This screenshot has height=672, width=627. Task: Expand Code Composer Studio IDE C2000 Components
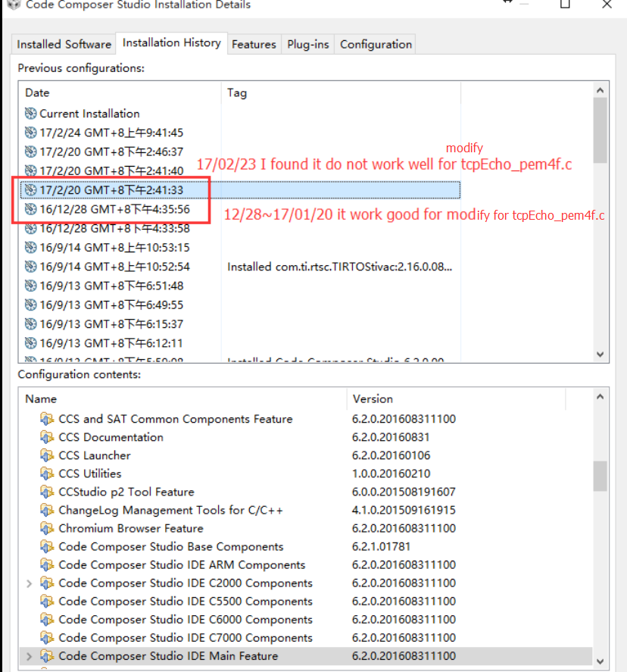tap(28, 583)
